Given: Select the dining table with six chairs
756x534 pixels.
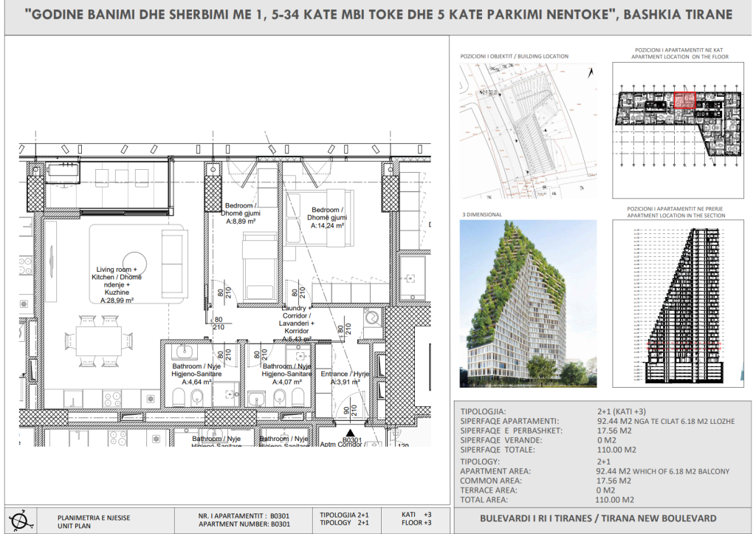Looking at the screenshot, I should 100,341.
